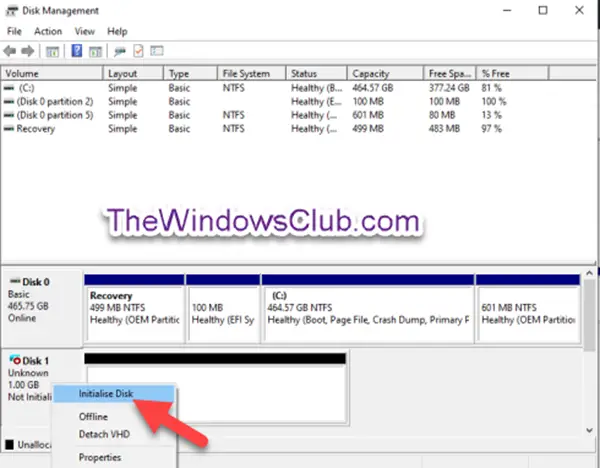600x468 pixels.
Task: Sort by the Capacity column header
Action: pos(385,73)
